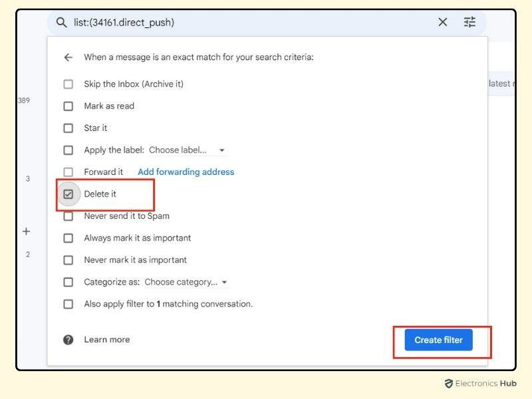This screenshot has width=532, height=399.
Task: Check Skip the Inbox (Archive it)
Action: [68, 84]
